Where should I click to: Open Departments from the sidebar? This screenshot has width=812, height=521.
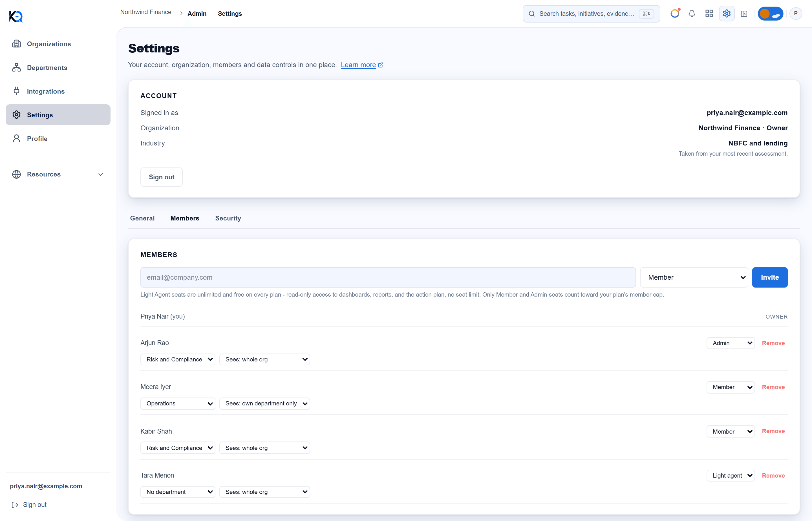tap(58, 68)
